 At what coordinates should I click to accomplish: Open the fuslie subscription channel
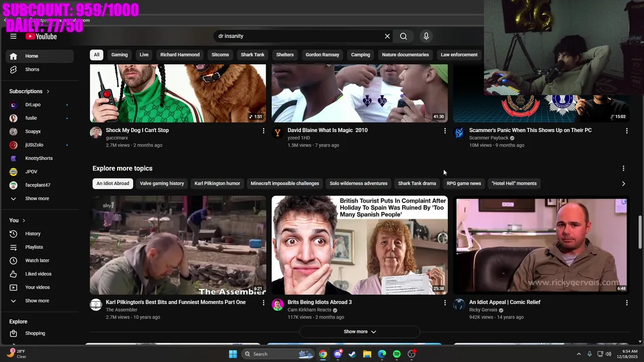(x=39, y=118)
